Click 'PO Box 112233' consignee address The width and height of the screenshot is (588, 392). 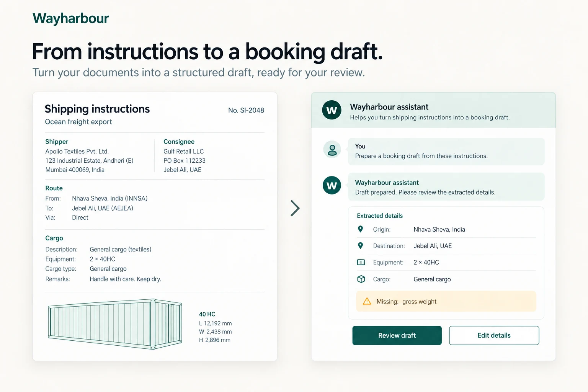185,160
